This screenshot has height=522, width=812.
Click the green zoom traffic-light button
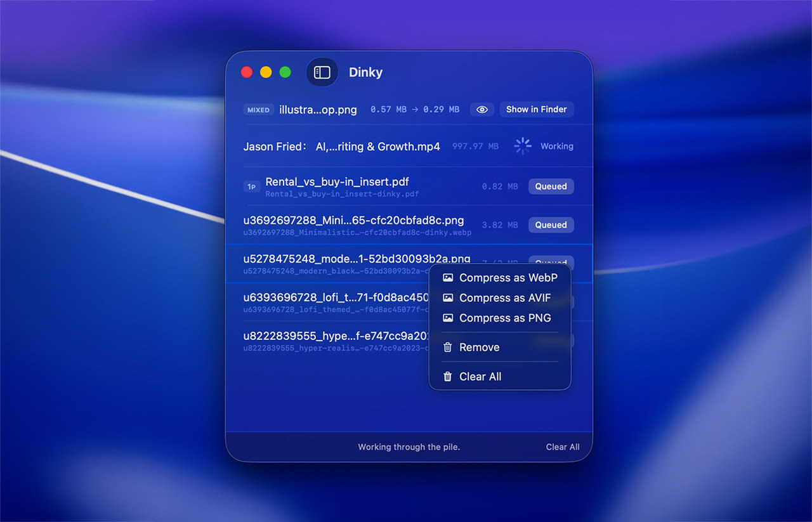point(285,72)
